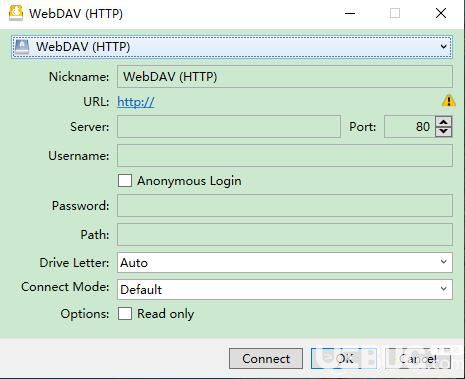Confirm with the OK button

coord(344,359)
